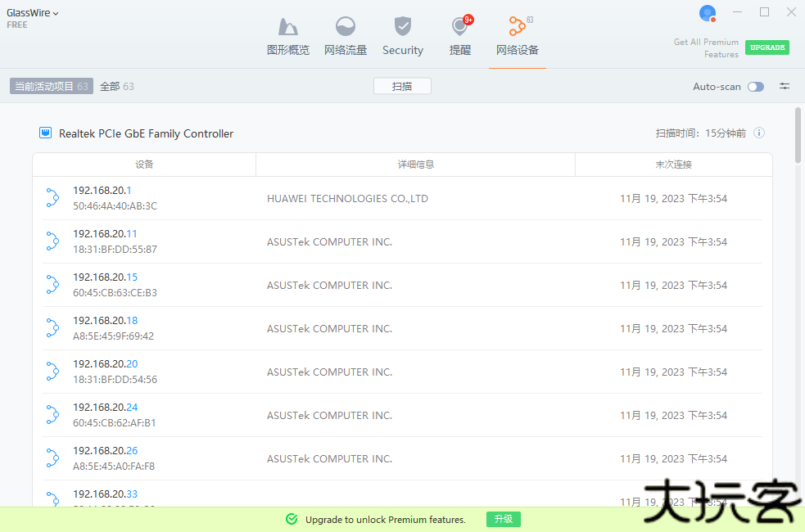Open the 提醒 alerts tab

click(x=460, y=37)
